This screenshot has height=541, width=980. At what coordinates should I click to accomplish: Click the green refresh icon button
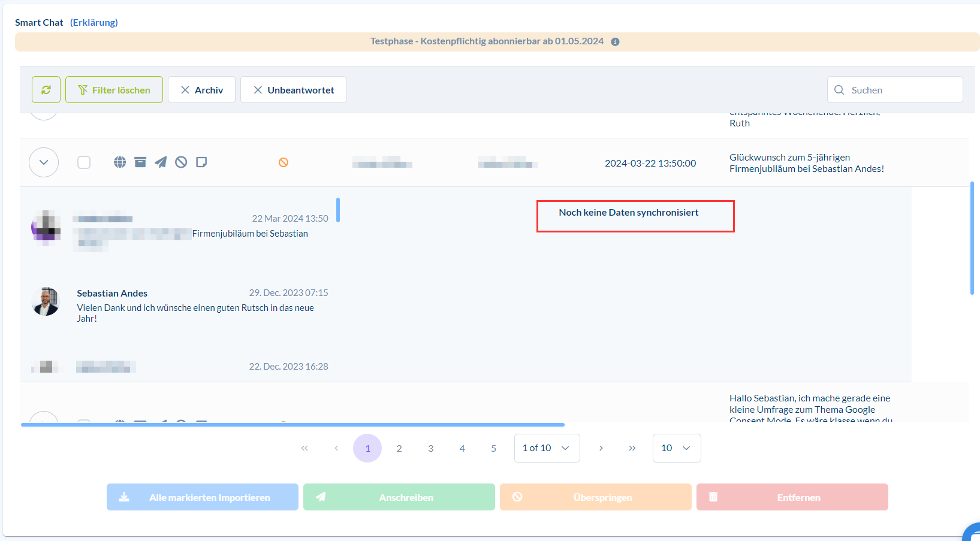46,90
